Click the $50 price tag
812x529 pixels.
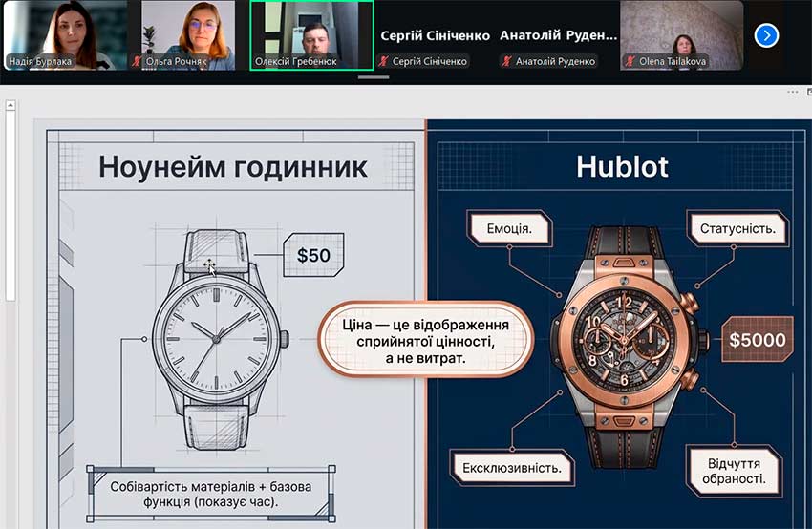coord(313,255)
